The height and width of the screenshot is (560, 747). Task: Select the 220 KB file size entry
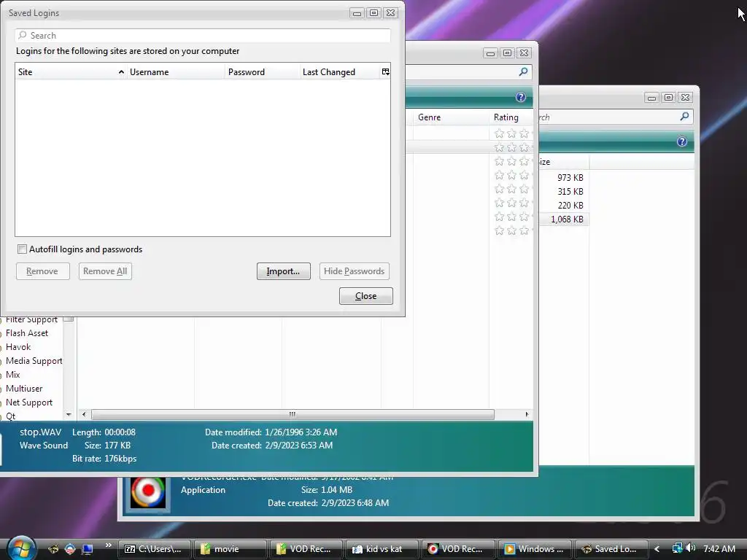[x=570, y=205]
